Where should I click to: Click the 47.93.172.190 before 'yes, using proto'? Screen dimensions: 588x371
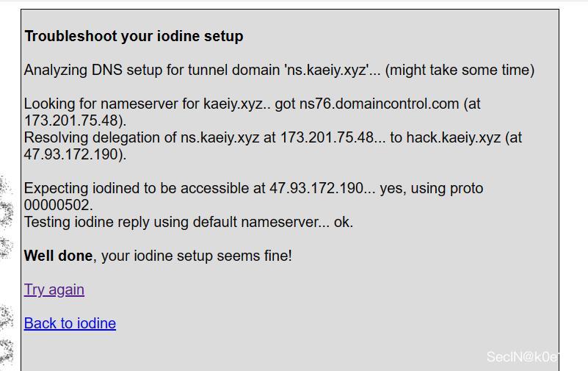pyautogui.click(x=316, y=188)
